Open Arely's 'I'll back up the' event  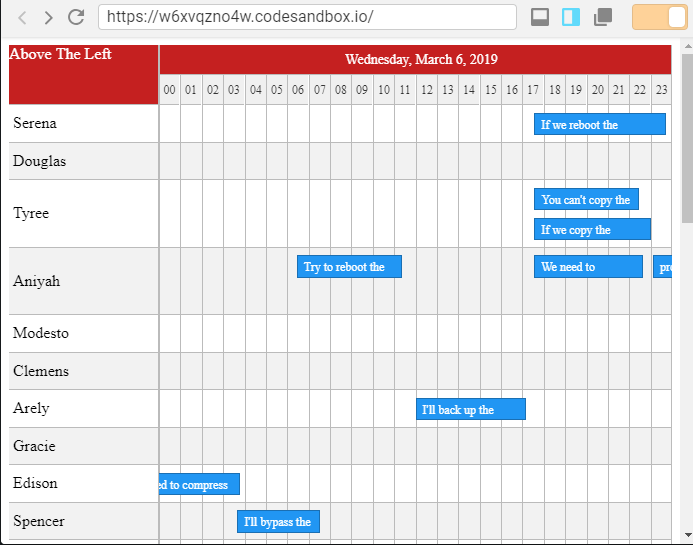(x=471, y=409)
